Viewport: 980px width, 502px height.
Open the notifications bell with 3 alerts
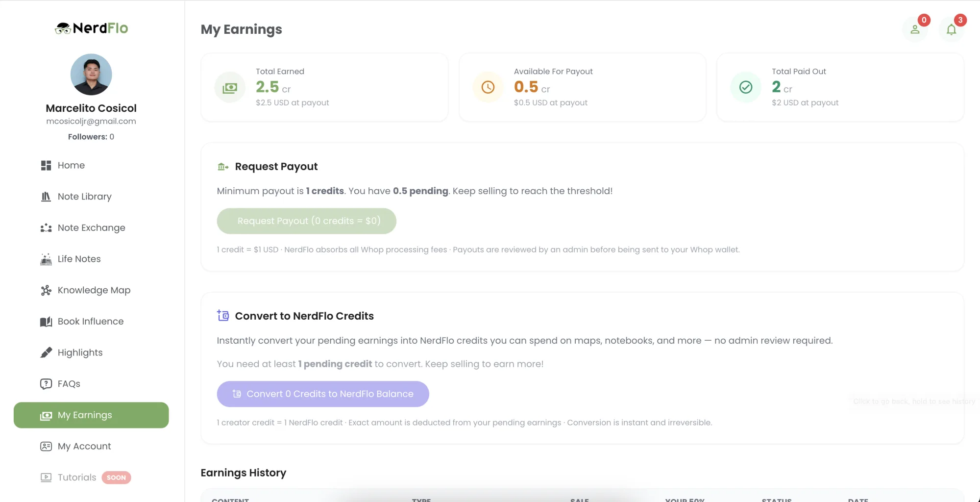pyautogui.click(x=951, y=29)
